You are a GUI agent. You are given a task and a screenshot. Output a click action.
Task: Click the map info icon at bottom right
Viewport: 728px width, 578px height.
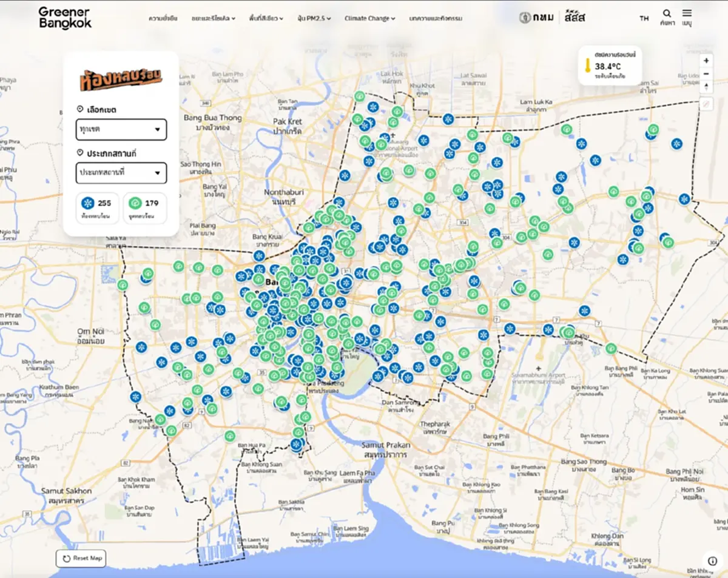pyautogui.click(x=712, y=561)
